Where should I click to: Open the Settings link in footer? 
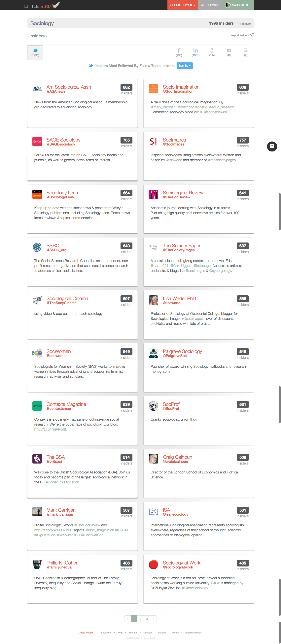[133, 632]
